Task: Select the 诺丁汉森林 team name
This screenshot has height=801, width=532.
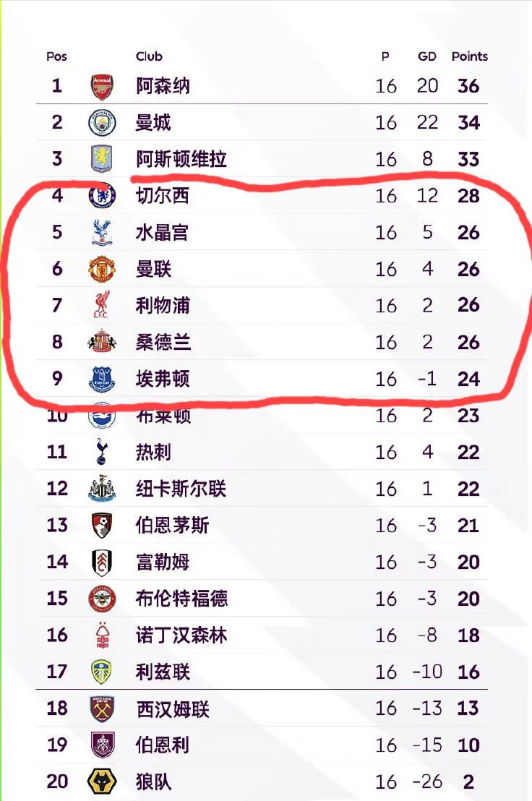Action: point(181,635)
